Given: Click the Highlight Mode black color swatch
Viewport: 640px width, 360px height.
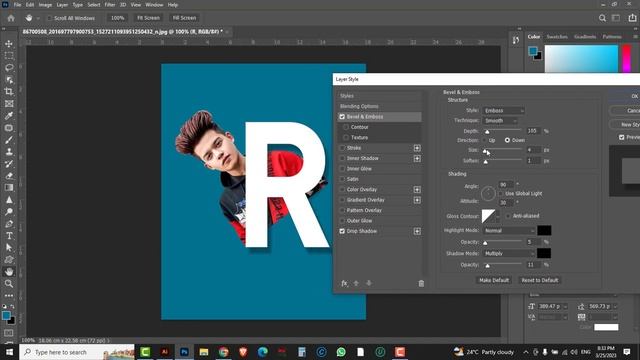Looking at the screenshot, I should tap(544, 231).
